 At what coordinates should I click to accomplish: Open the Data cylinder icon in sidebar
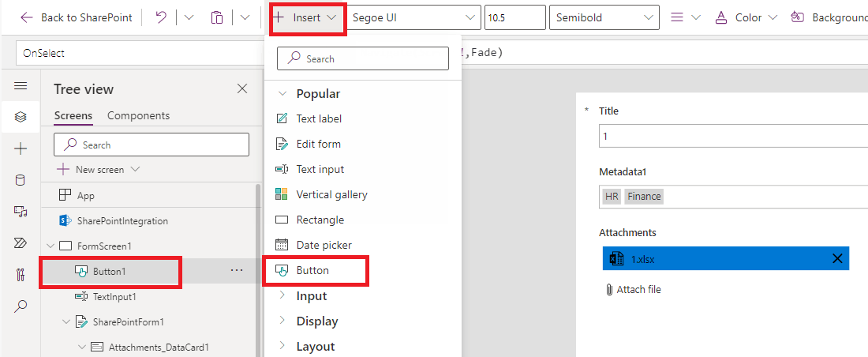(21, 180)
